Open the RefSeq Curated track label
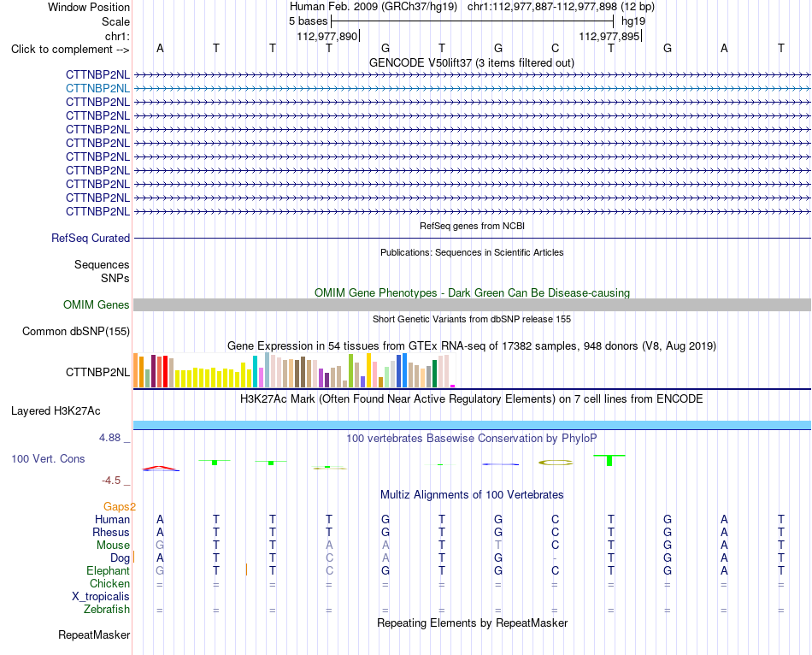 (91, 238)
